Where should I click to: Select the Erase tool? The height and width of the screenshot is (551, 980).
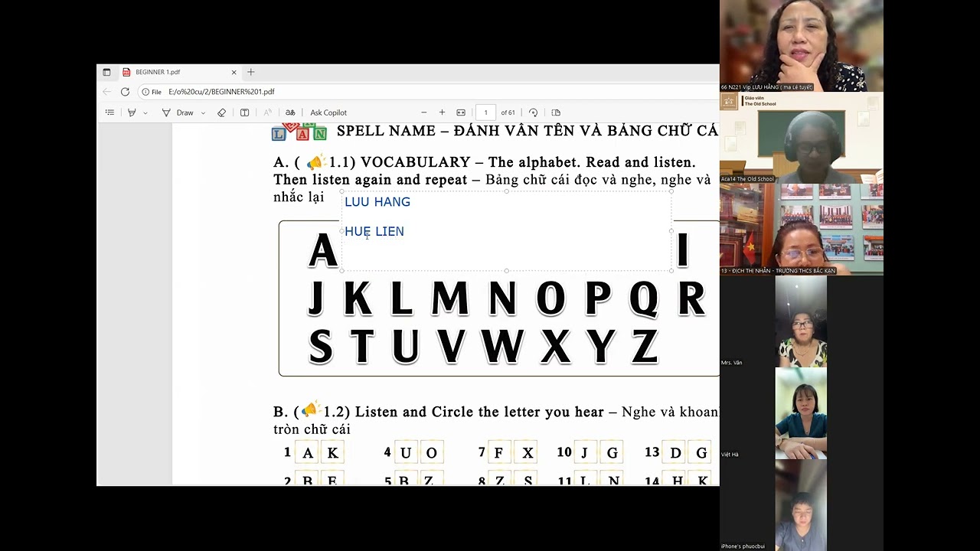221,112
